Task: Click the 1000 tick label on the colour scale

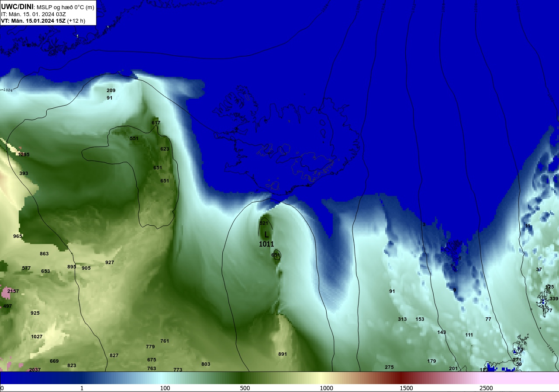Action: pyautogui.click(x=327, y=388)
